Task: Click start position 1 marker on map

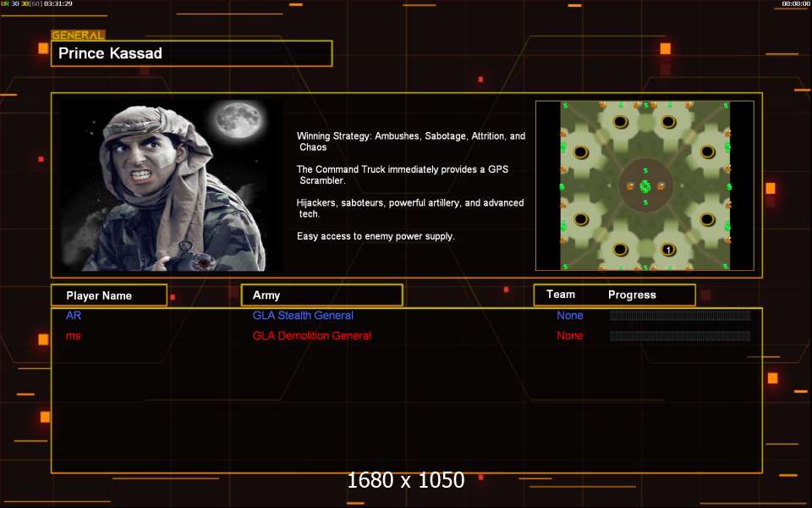Action: [x=667, y=250]
